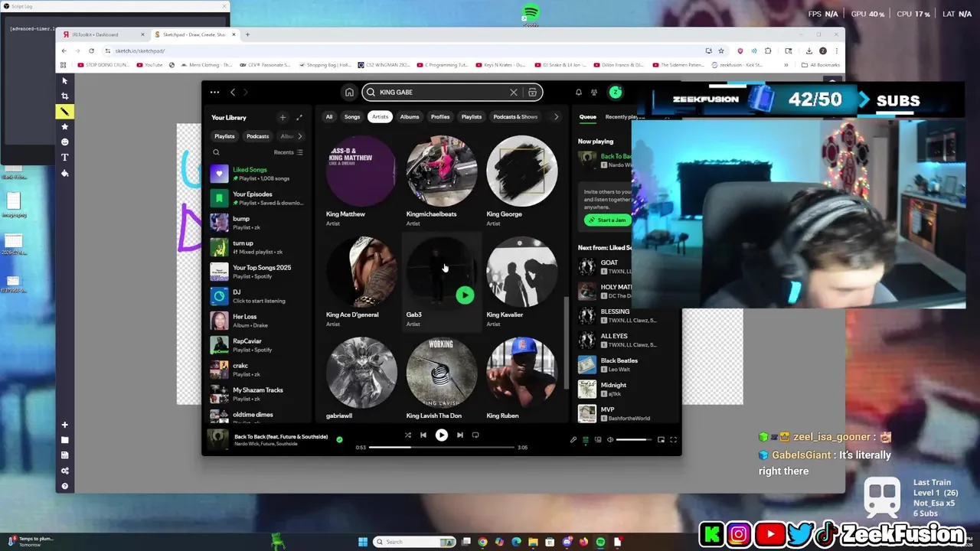
Task: Filter library by Podcasts
Action: tap(257, 136)
